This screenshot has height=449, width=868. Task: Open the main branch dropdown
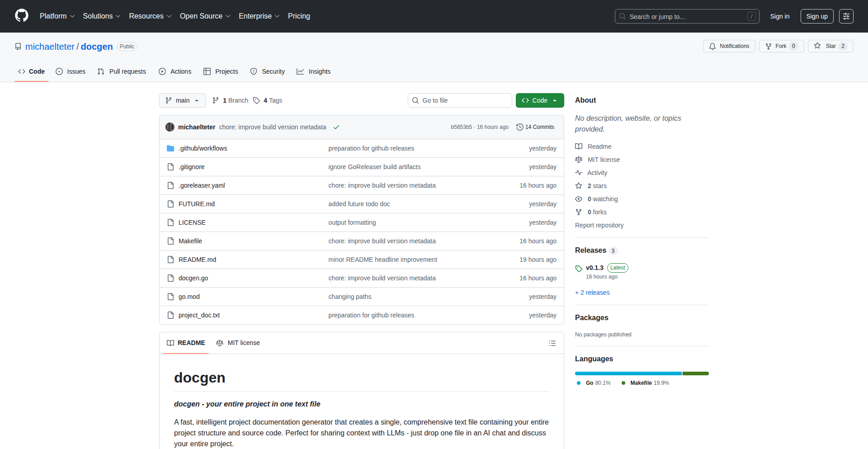(x=182, y=100)
